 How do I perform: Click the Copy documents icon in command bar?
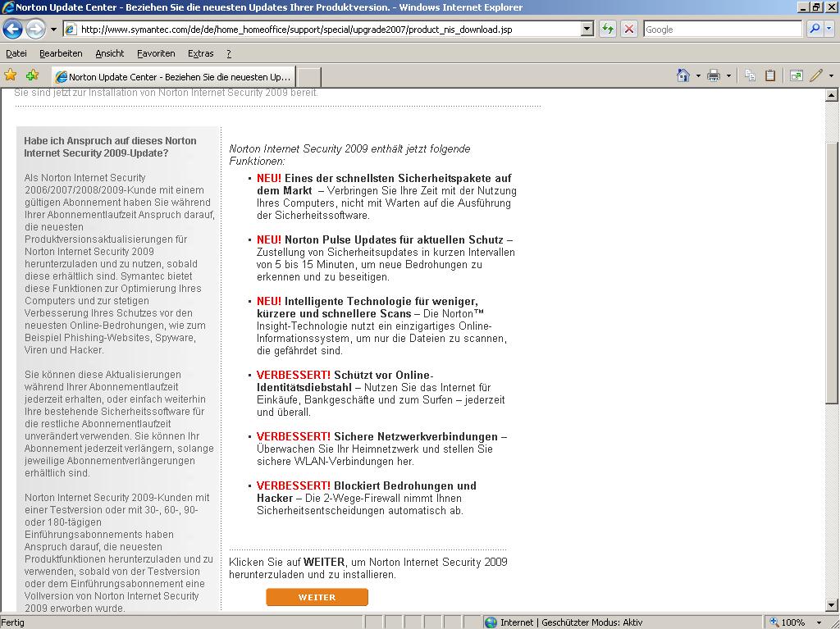coord(750,75)
